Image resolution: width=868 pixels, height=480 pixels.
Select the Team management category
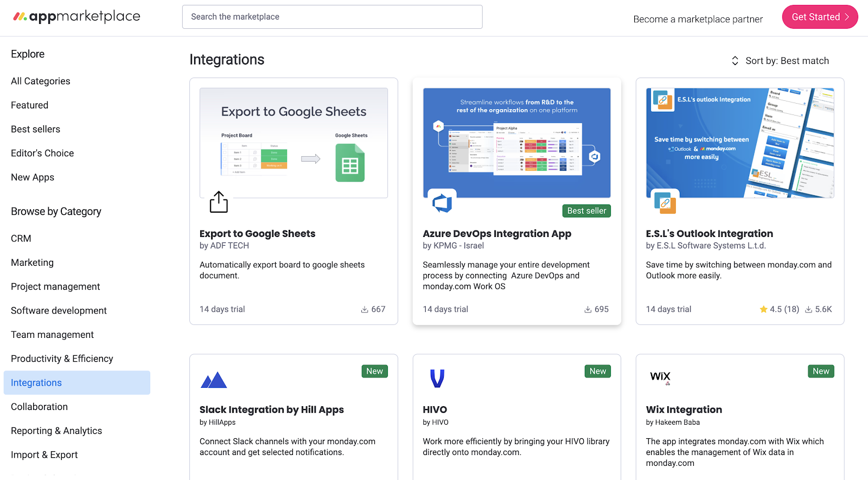[x=52, y=335]
